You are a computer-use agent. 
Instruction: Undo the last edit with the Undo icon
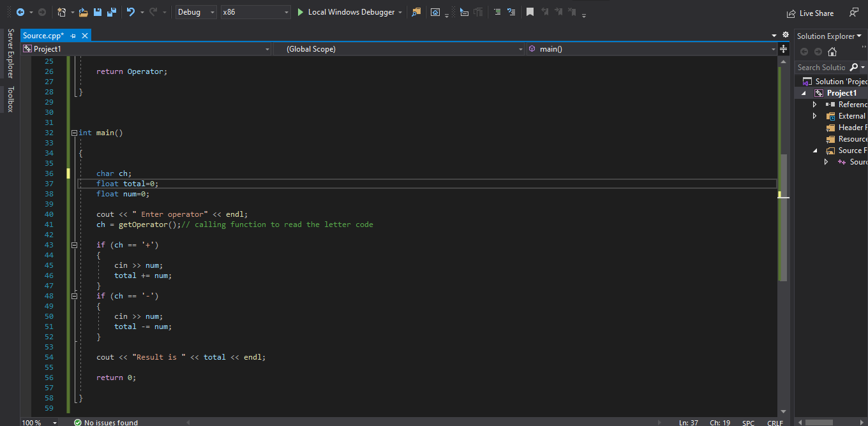click(x=130, y=12)
